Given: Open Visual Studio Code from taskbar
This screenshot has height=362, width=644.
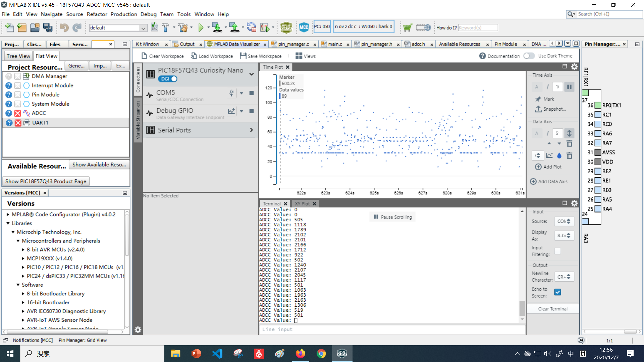Looking at the screenshot, I should 217,354.
